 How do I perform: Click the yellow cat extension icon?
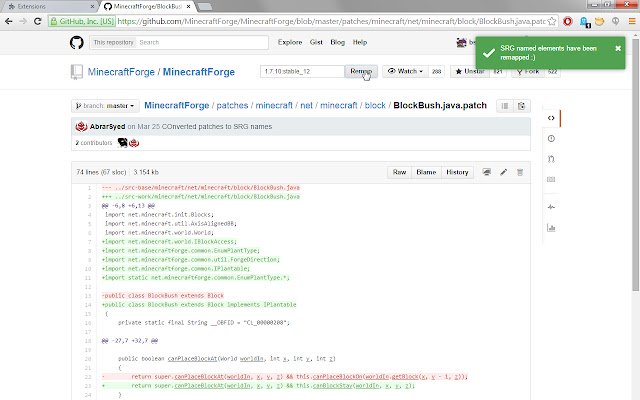600,21
